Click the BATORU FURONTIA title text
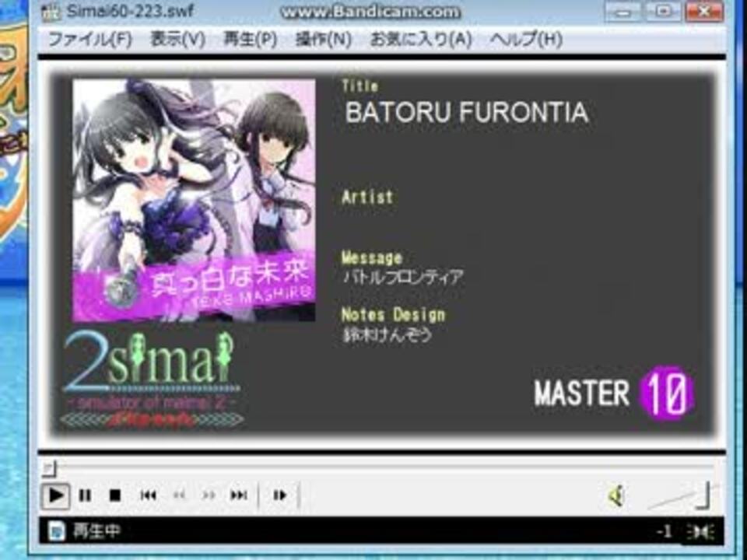The height and width of the screenshot is (560, 747). [466, 112]
